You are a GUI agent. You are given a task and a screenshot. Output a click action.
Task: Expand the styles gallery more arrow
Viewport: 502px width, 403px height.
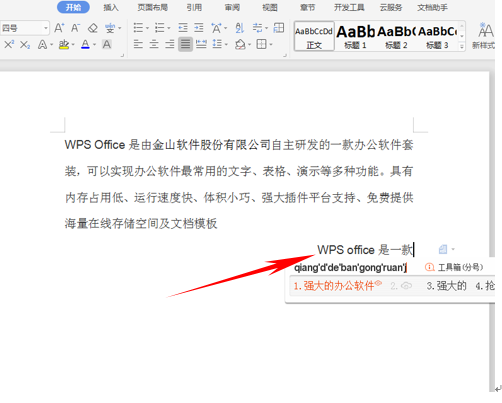462,47
